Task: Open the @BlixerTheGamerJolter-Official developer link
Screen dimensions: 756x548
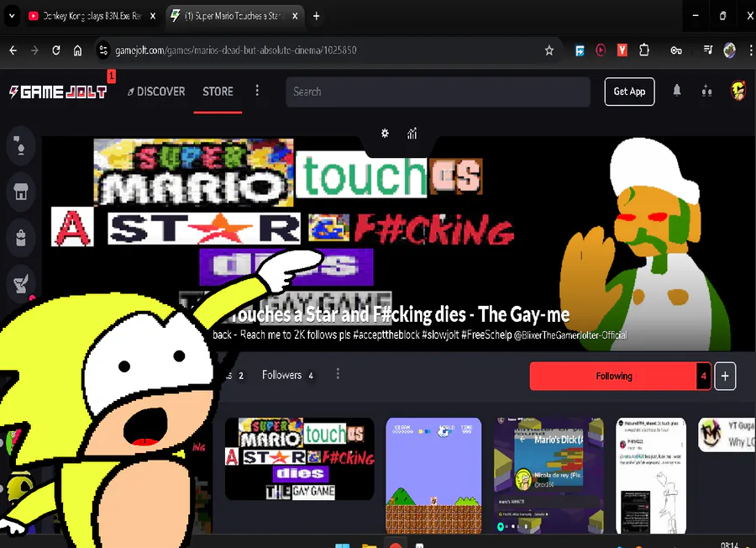Action: tap(570, 335)
